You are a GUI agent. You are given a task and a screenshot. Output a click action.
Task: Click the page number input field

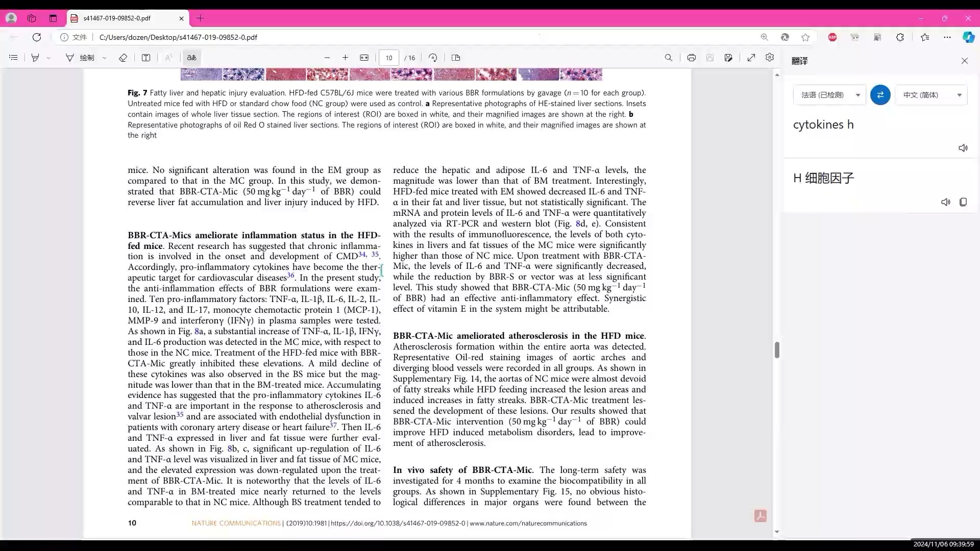pyautogui.click(x=389, y=58)
